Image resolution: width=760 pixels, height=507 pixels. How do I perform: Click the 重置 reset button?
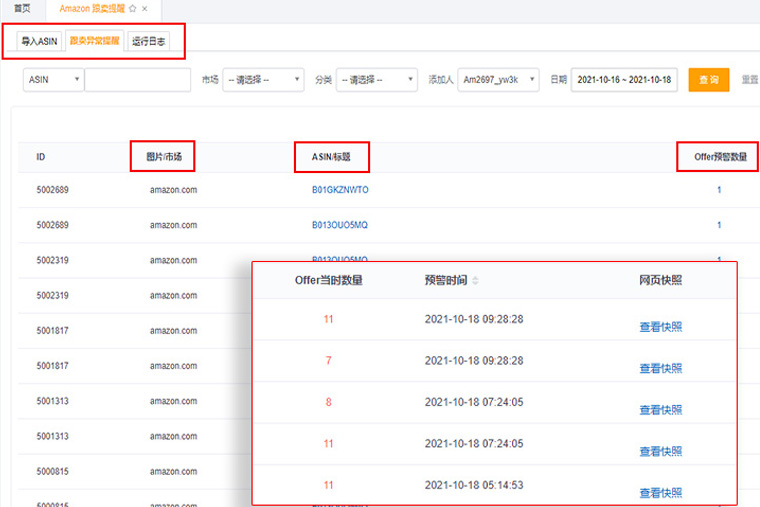(749, 80)
